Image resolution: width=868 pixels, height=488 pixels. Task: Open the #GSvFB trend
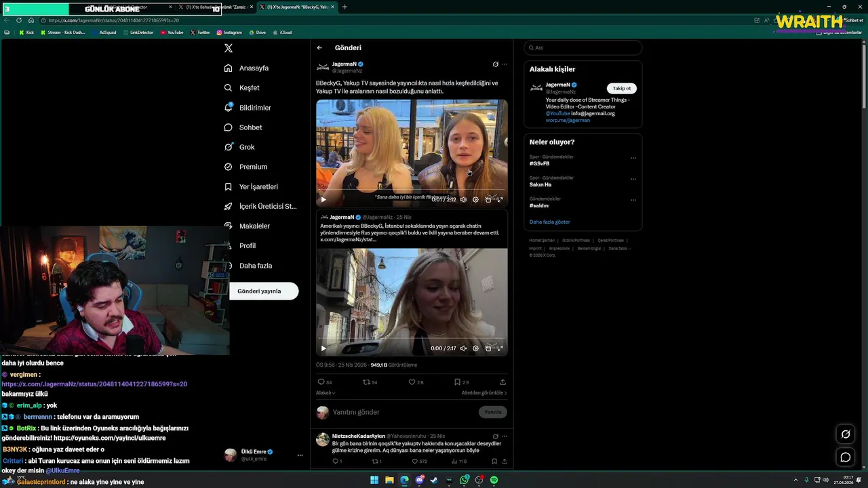tap(539, 163)
